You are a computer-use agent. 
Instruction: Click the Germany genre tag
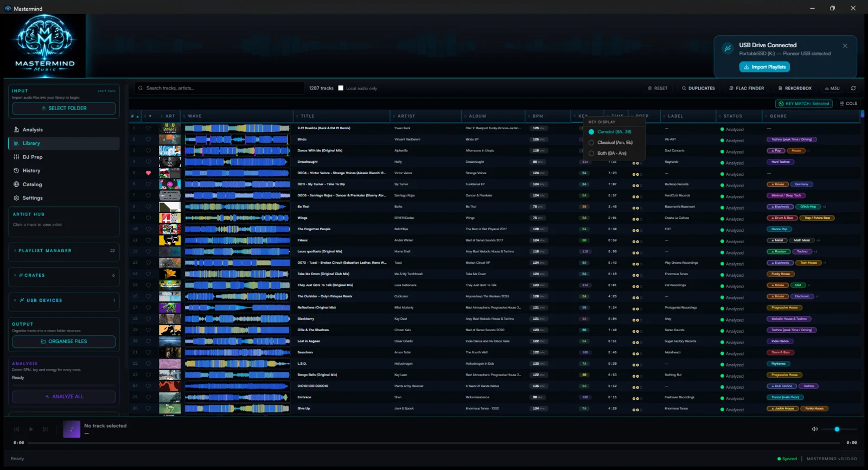[x=801, y=185]
